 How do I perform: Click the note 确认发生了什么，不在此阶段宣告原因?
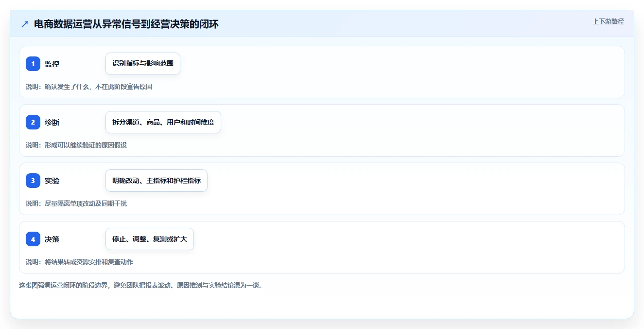tap(99, 87)
